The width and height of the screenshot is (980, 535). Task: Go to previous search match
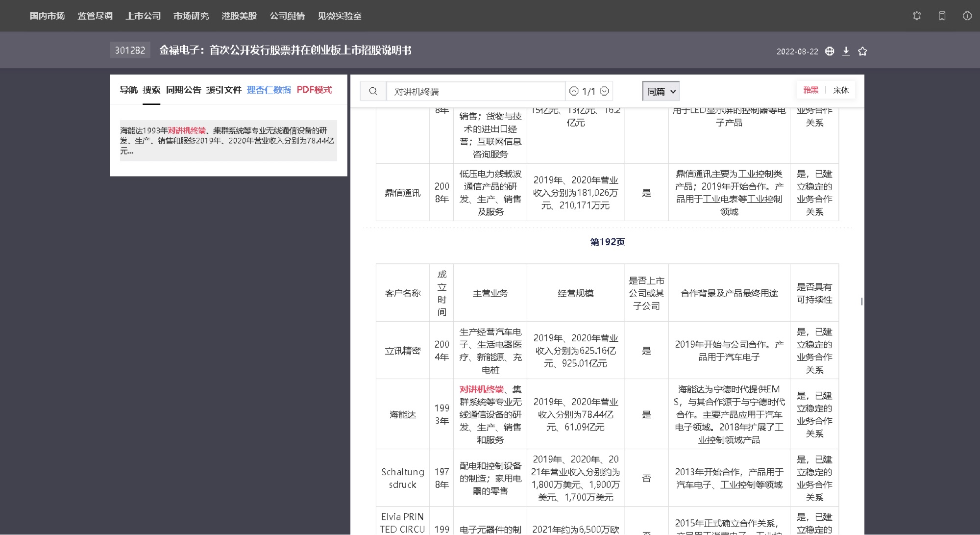574,91
